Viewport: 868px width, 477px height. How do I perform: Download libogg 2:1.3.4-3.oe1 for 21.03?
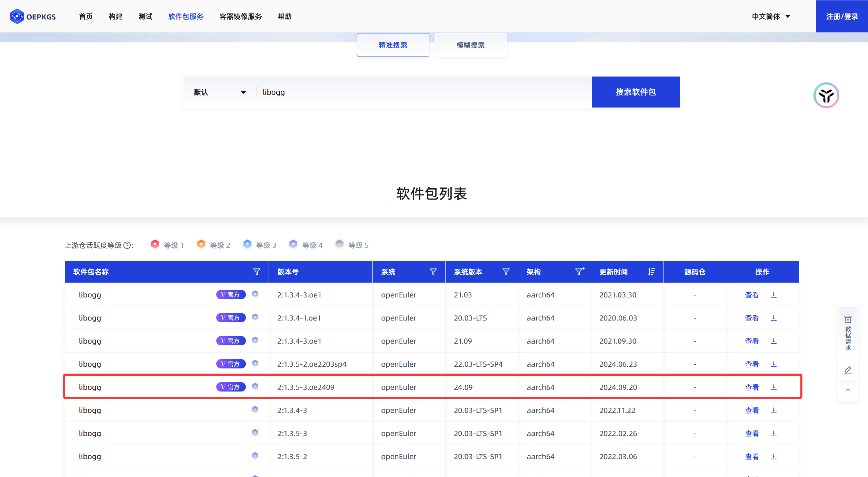774,295
